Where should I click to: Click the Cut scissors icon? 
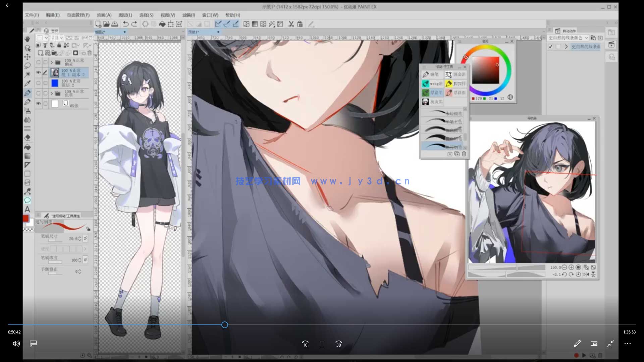291,24
